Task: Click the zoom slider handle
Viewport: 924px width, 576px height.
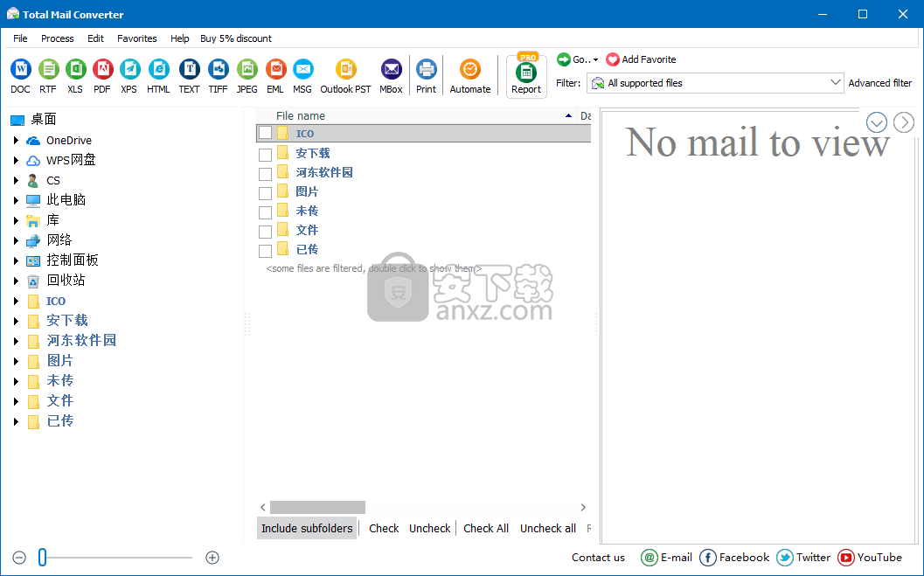Action: click(x=43, y=557)
